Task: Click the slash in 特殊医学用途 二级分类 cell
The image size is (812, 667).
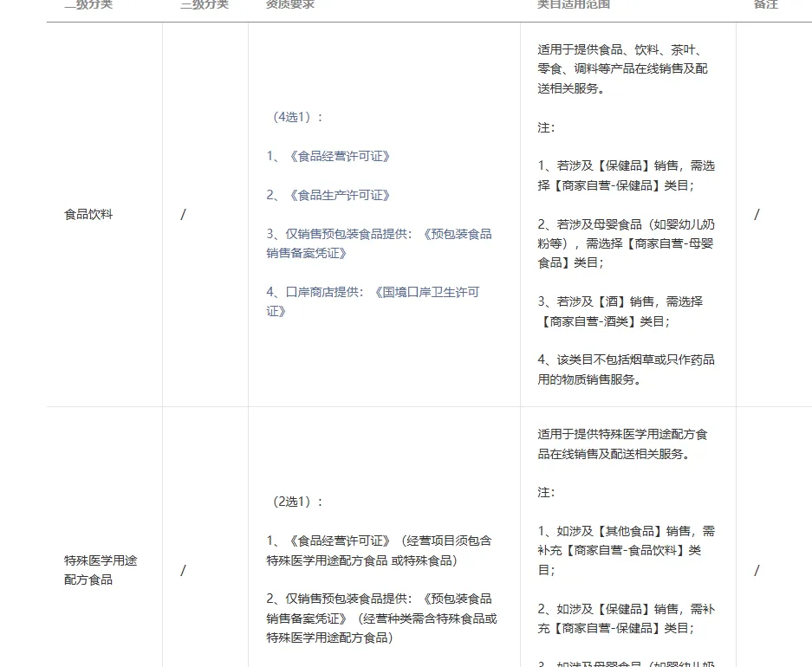Action: click(x=184, y=570)
